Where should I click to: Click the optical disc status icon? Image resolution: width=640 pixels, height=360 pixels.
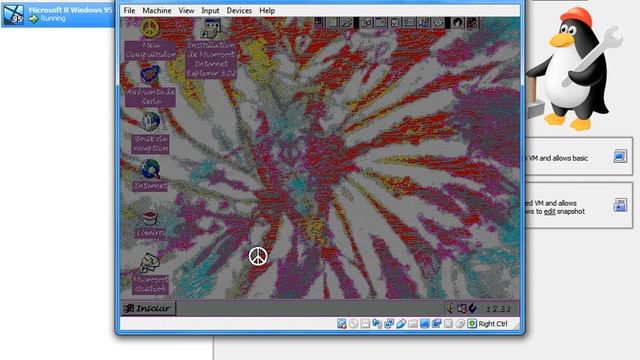click(x=353, y=324)
